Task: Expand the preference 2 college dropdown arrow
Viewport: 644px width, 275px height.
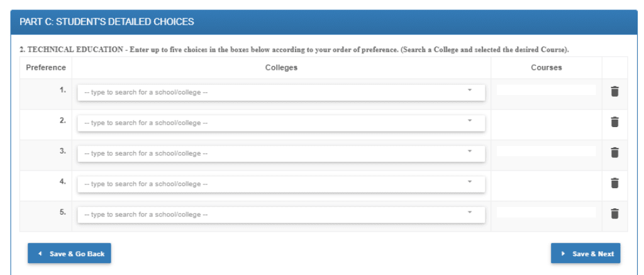Action: point(470,120)
